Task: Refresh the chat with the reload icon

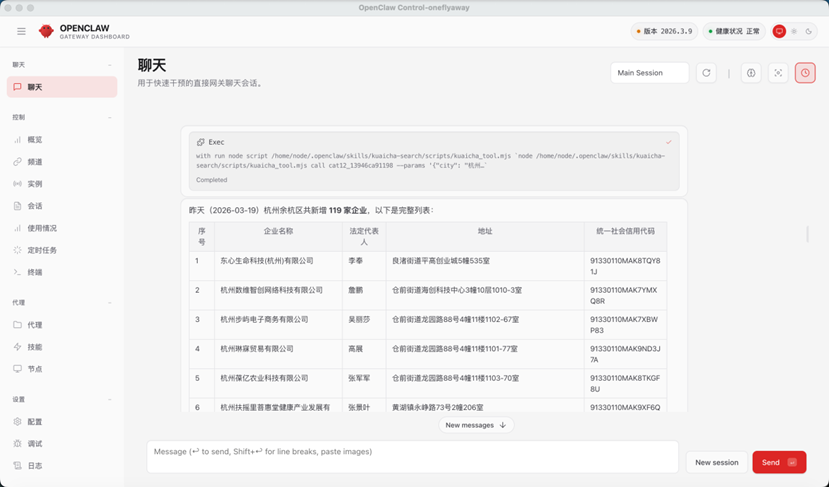Action: [x=706, y=73]
